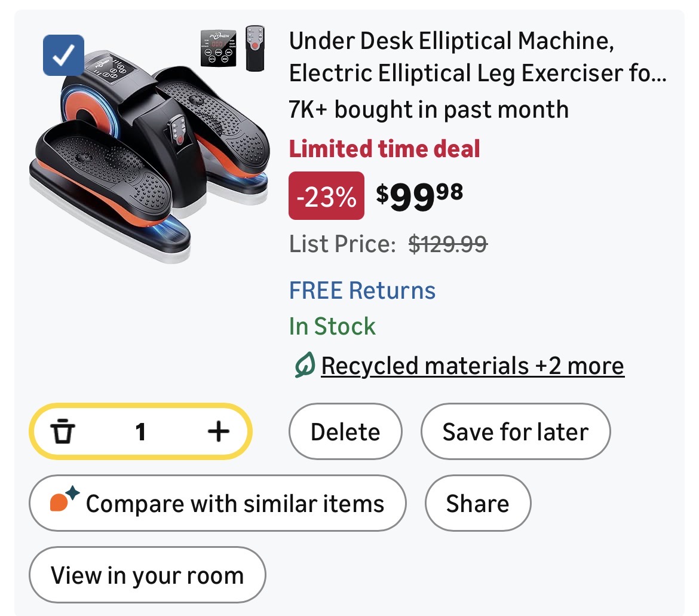Open Compare with similar items

[217, 503]
